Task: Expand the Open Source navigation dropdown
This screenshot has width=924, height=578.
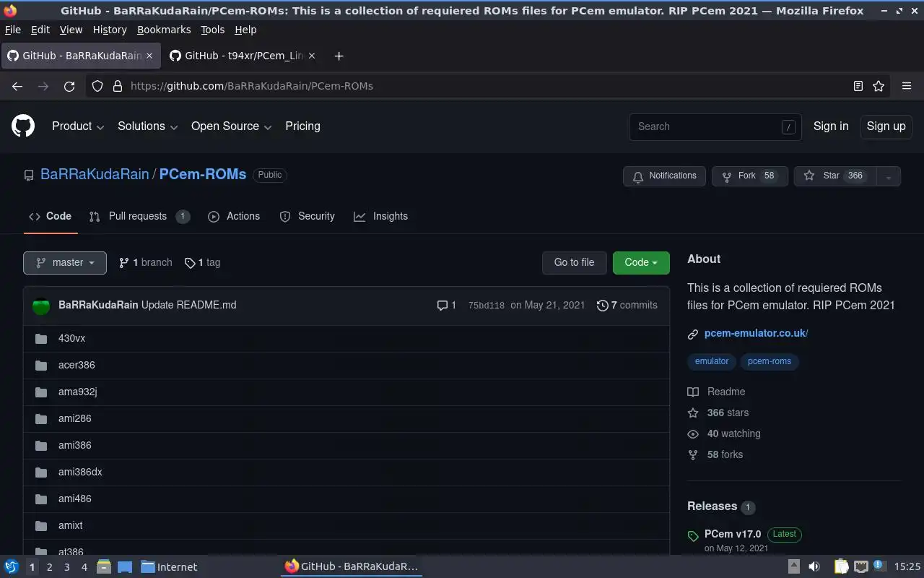Action: [231, 126]
